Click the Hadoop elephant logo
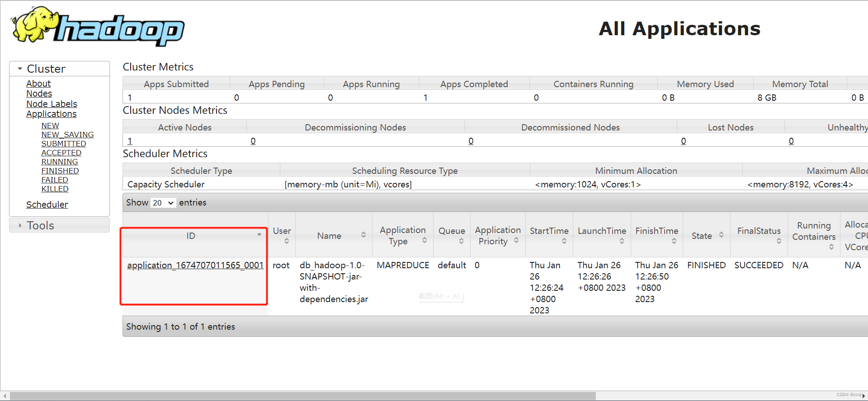868x401 pixels. coord(98,26)
